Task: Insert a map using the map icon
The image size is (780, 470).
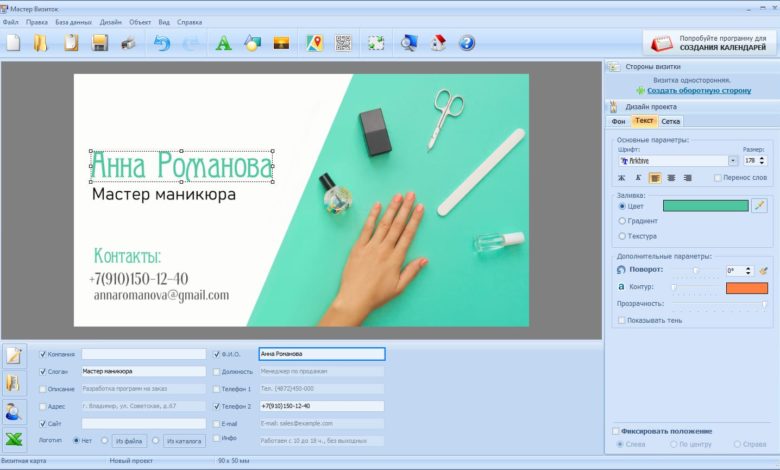Action: 315,42
